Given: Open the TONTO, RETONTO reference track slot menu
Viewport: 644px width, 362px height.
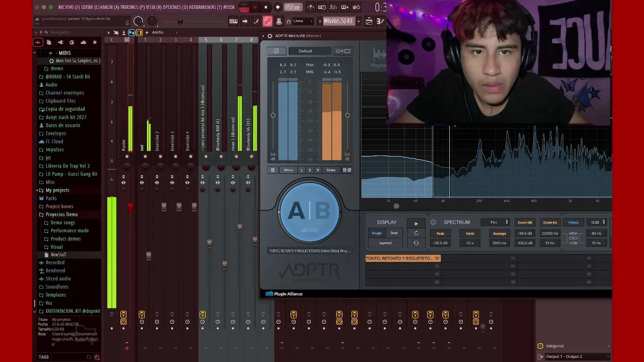Looking at the screenshot, I should pos(437,258).
